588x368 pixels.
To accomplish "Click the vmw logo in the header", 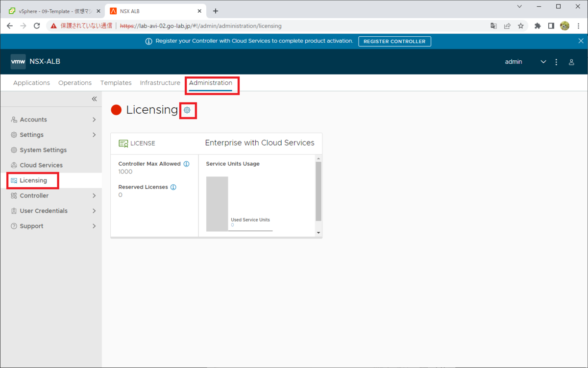I will 18,62.
